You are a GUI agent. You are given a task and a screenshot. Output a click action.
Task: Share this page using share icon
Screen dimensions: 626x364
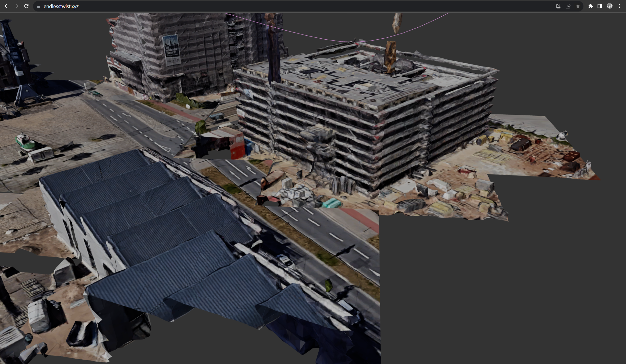coord(568,6)
